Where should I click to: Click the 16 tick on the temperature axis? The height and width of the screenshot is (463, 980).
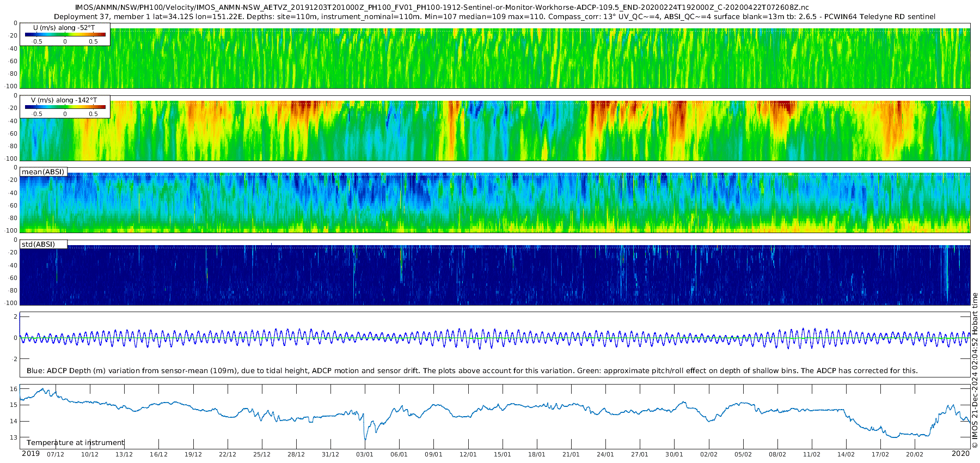(x=14, y=388)
